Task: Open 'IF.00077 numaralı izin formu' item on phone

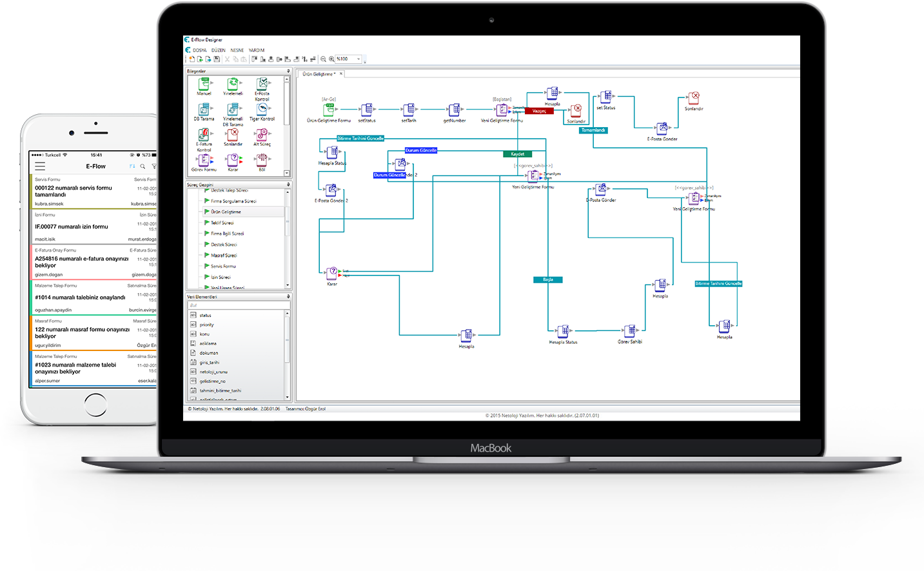Action: 93,226
